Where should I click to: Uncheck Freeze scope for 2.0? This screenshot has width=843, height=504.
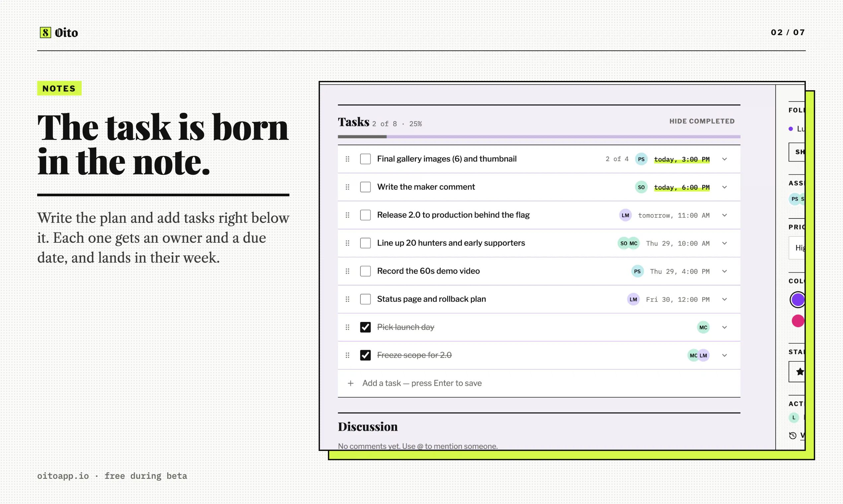click(x=365, y=355)
